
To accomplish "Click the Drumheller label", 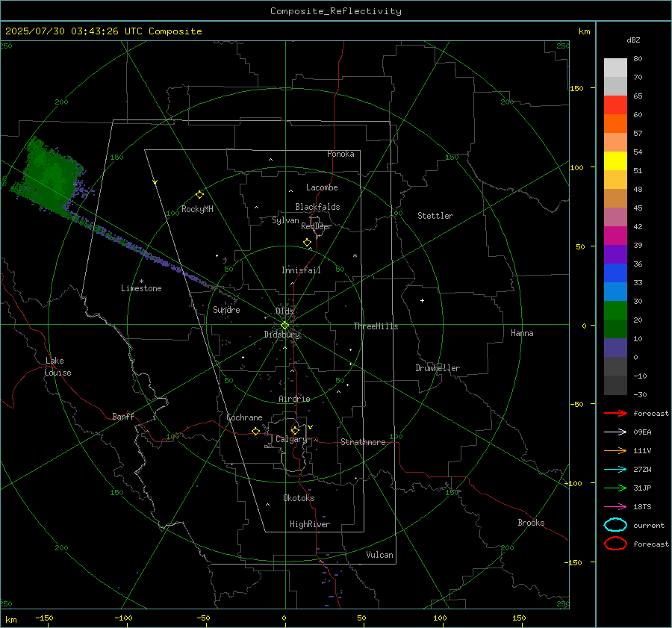I will tap(438, 368).
